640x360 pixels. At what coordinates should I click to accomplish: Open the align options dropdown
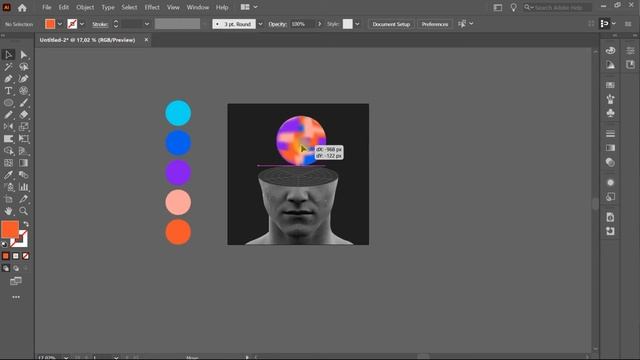[471, 24]
